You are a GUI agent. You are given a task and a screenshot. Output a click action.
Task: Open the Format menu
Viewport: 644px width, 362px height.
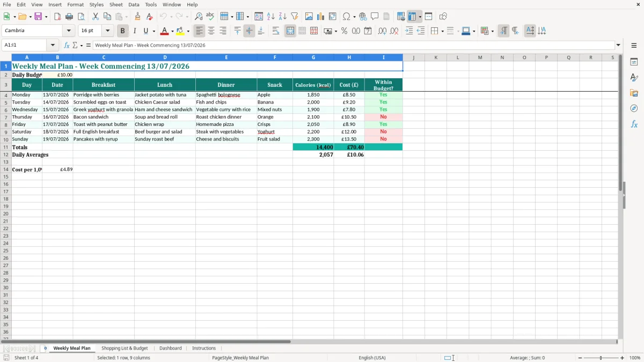[x=76, y=4]
